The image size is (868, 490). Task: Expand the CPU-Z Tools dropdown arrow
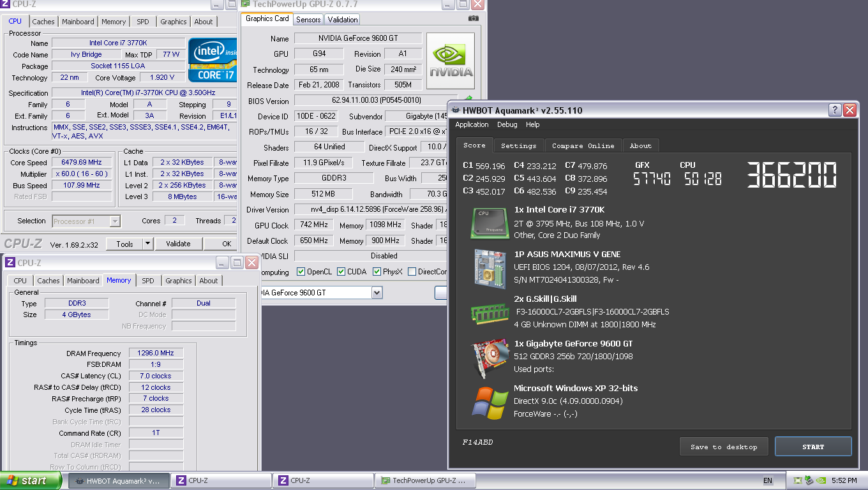147,244
